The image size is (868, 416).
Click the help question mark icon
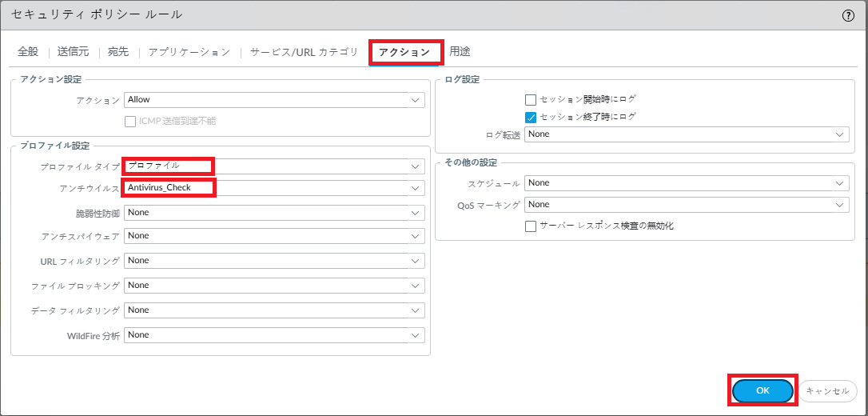click(x=848, y=15)
